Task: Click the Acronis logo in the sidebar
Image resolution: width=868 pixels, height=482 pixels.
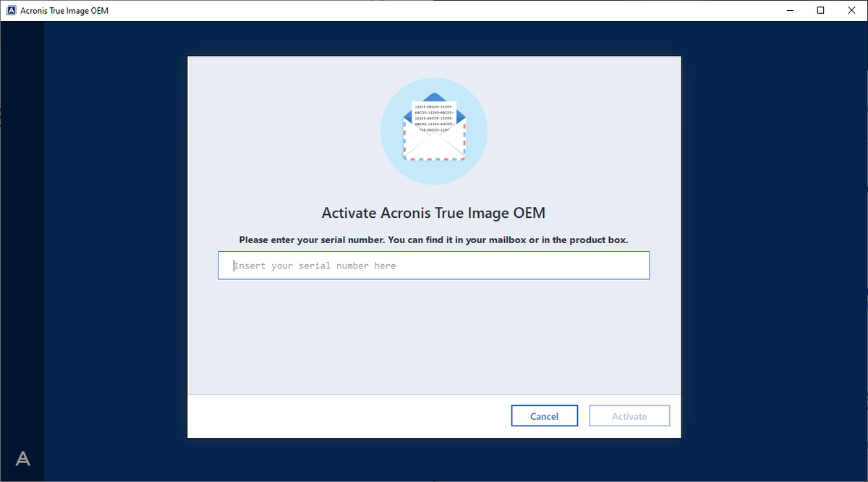Action: pyautogui.click(x=23, y=458)
